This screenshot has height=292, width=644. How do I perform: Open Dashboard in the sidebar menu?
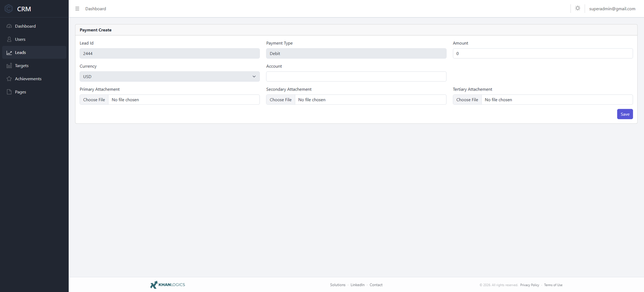(x=34, y=26)
